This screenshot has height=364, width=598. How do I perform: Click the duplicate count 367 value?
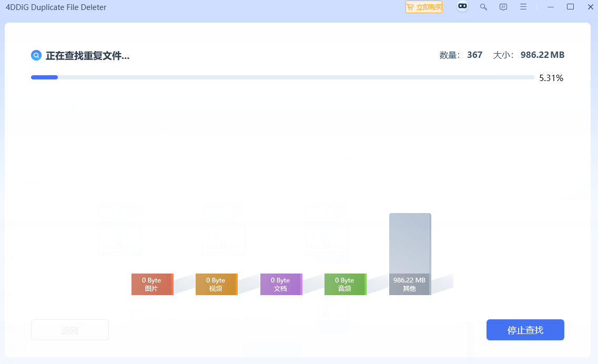click(474, 54)
